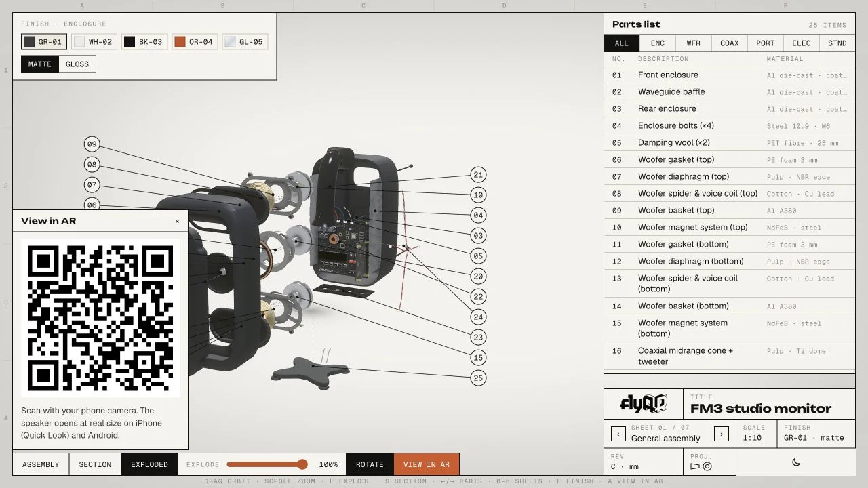Click the flyQP logo
This screenshot has width=868, height=488.
click(644, 404)
